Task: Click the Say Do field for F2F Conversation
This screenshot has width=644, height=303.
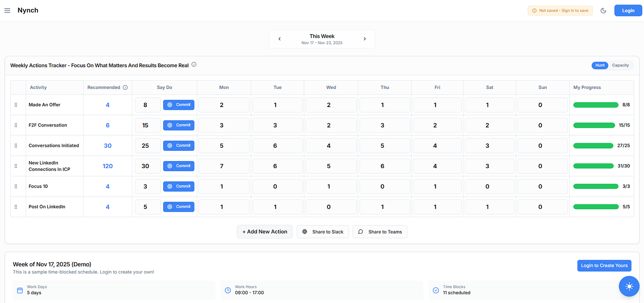Action: pos(148,125)
